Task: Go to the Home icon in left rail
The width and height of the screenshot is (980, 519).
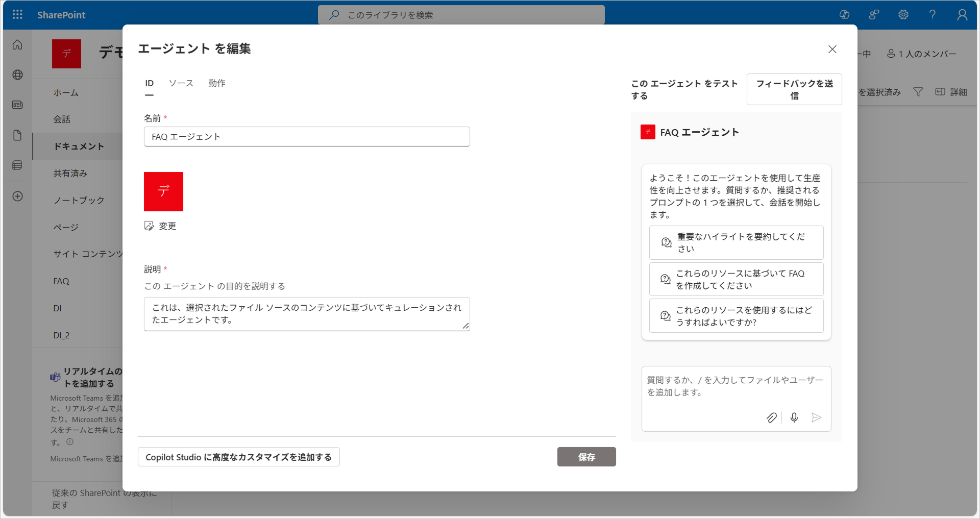Action: (x=17, y=45)
